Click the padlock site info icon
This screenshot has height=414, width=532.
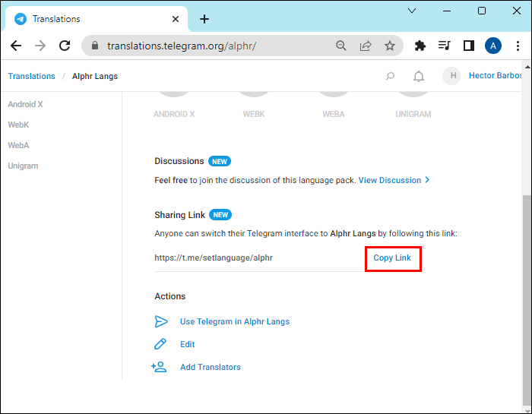pyautogui.click(x=95, y=46)
